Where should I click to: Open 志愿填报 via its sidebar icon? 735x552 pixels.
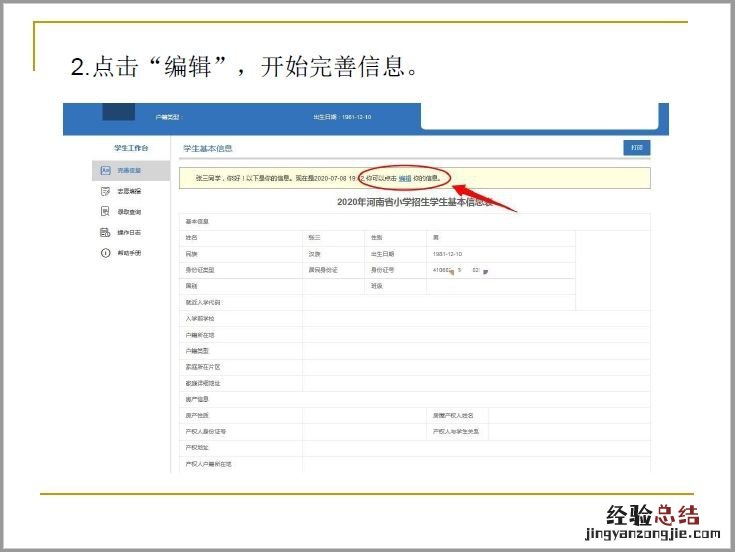pos(105,191)
